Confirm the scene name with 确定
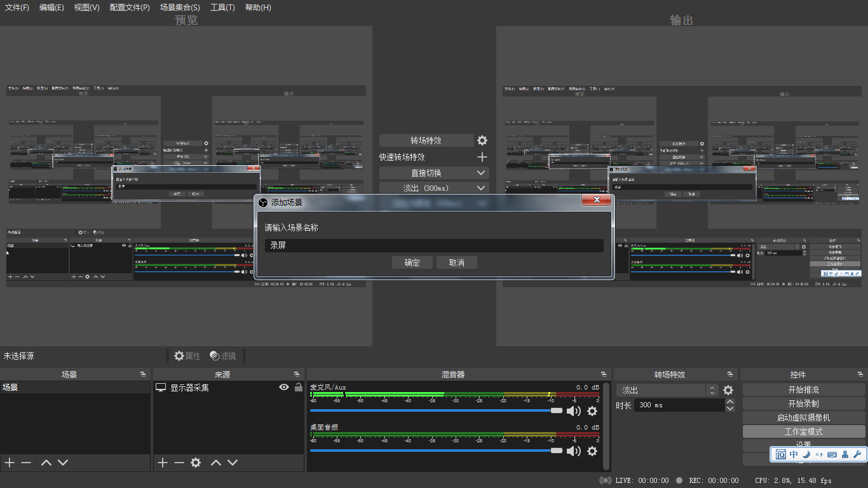This screenshot has height=488, width=868. click(x=412, y=262)
